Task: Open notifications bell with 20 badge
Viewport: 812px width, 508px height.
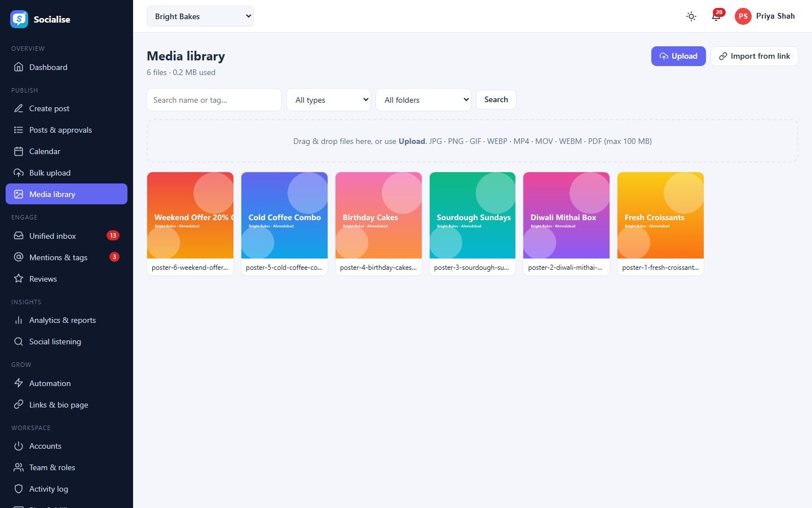Action: coord(716,16)
